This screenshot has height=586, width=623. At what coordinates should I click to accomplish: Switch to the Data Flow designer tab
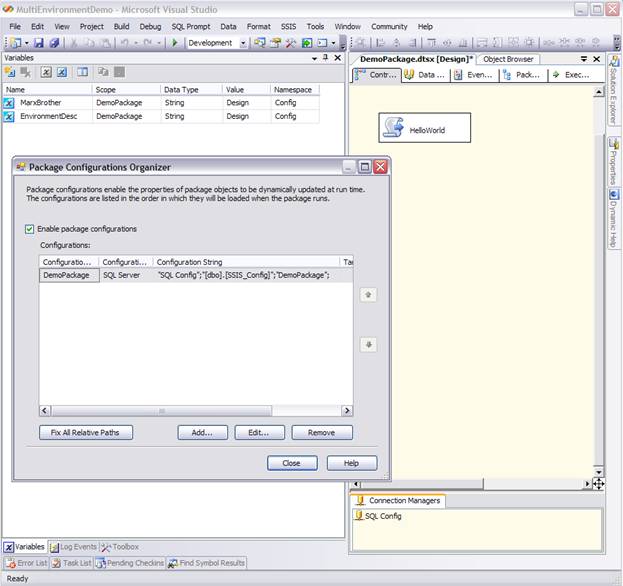(425, 75)
